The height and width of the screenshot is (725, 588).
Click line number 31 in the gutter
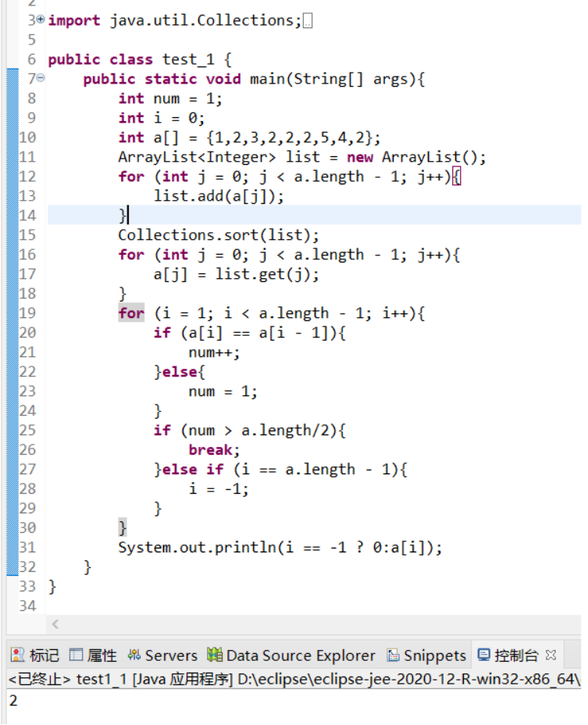[x=27, y=548]
